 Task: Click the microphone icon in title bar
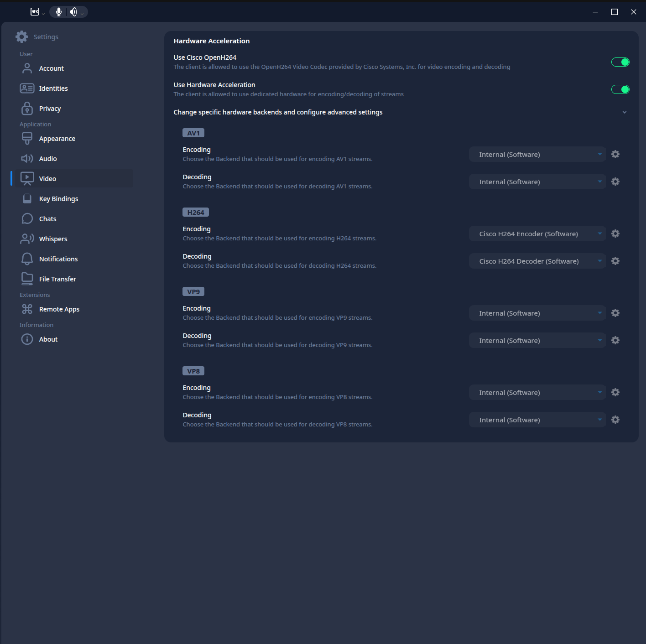point(58,12)
